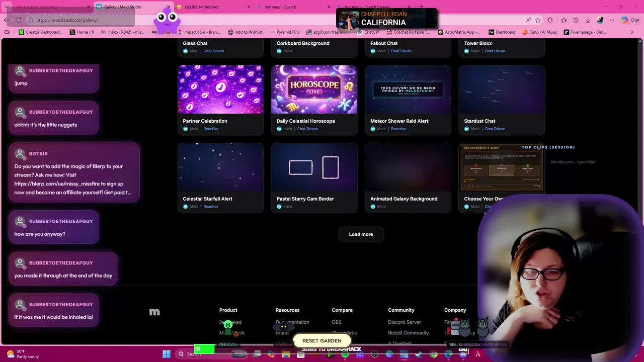Open the browser History icon
644x362 pixels.
click(x=576, y=20)
